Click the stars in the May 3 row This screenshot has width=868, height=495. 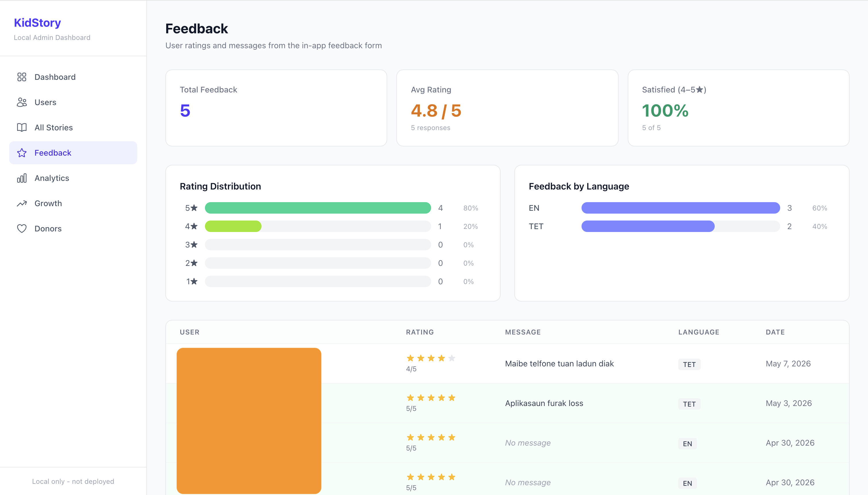tap(431, 398)
